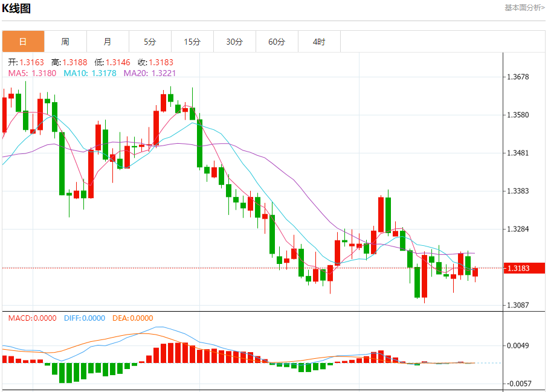
Task: Click the 开:1.3163 open price value
Action: [26, 62]
